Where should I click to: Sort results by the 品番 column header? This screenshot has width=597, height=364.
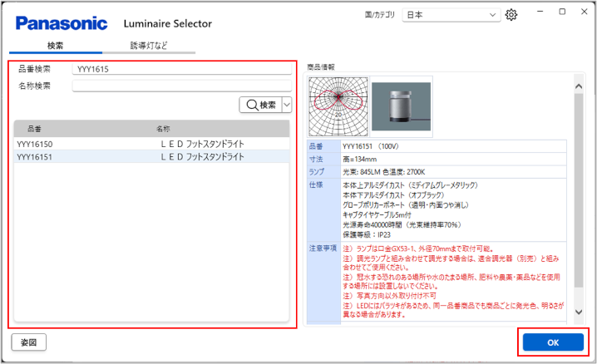click(35, 129)
